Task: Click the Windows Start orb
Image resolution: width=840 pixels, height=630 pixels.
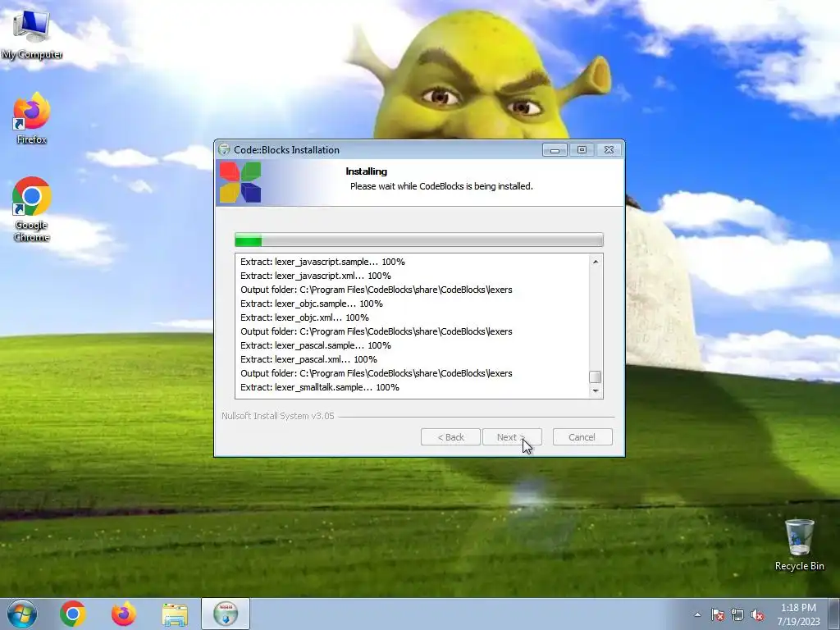Action: tap(22, 614)
